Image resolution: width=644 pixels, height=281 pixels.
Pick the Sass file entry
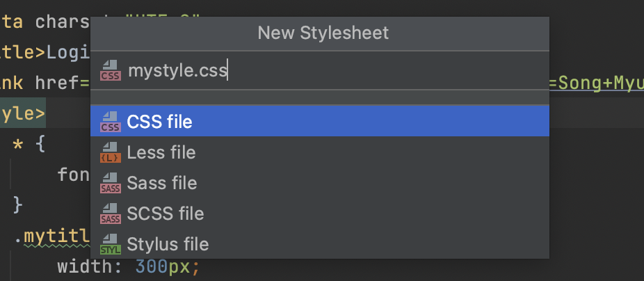319,183
